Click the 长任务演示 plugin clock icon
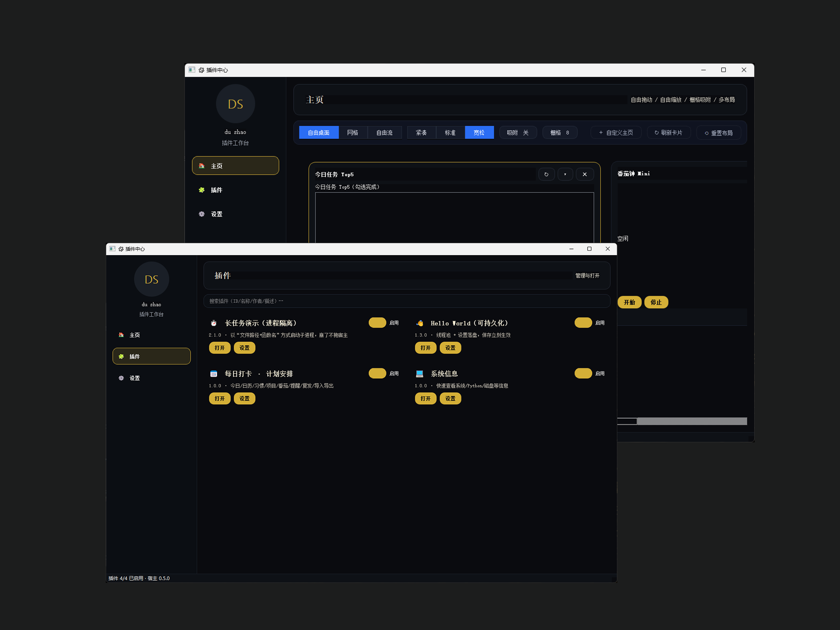The height and width of the screenshot is (630, 840). (x=214, y=323)
